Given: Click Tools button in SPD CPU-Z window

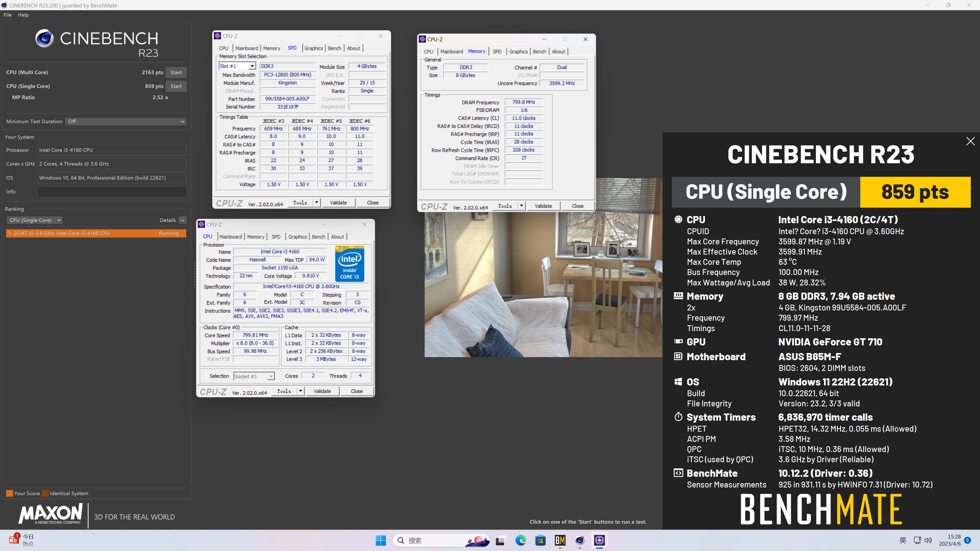Looking at the screenshot, I should point(300,203).
